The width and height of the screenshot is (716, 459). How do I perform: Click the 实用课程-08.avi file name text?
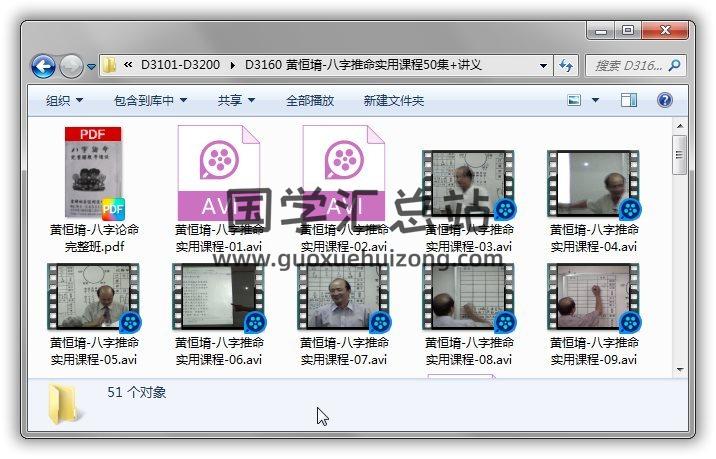(x=469, y=359)
